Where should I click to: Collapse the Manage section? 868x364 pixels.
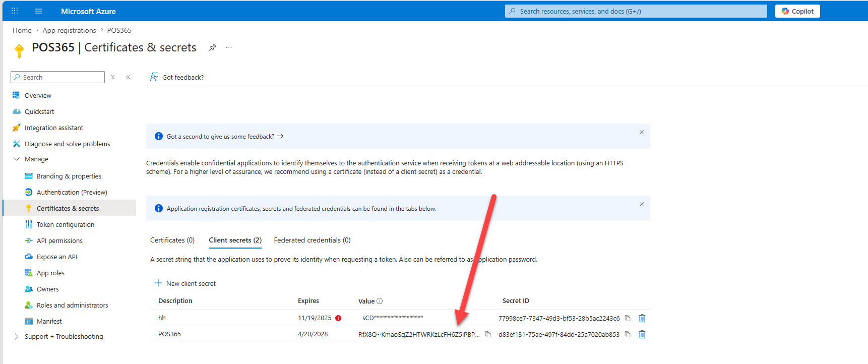coord(17,159)
